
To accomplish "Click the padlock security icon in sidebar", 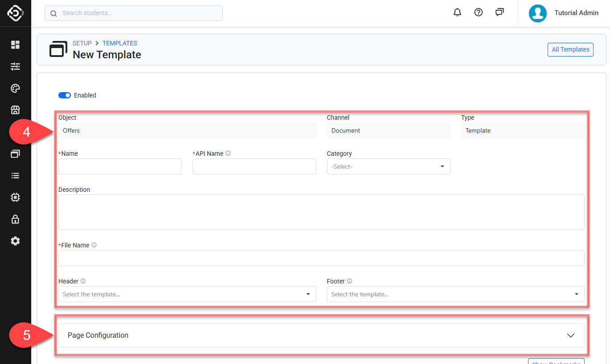I will pos(16,219).
